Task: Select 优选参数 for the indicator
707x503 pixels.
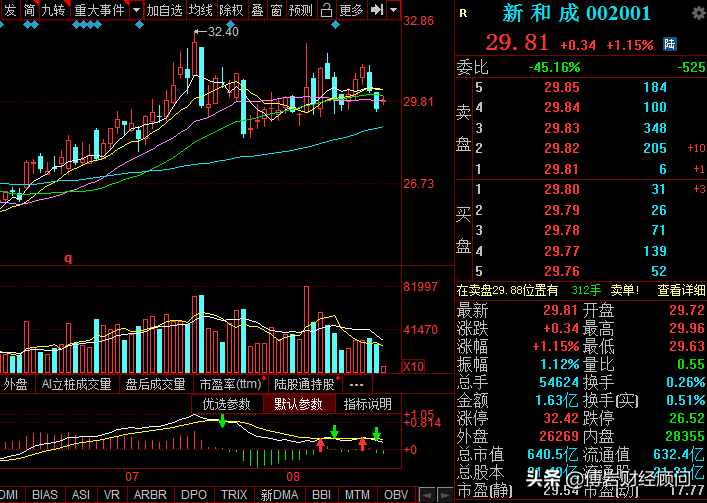Action: pos(227,404)
